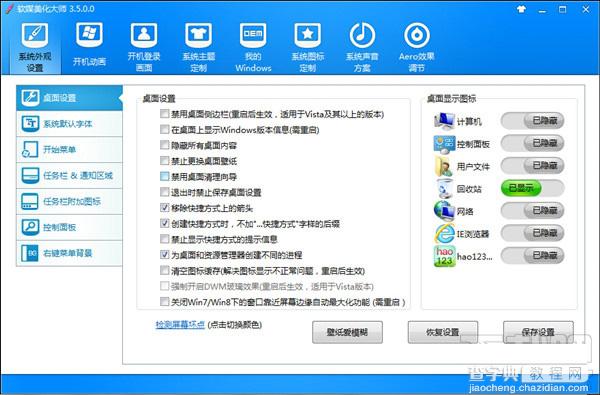Image resolution: width=600 pixels, height=395 pixels.
Task: Toggle IE浏览器 desktop icon switch
Action: [532, 233]
